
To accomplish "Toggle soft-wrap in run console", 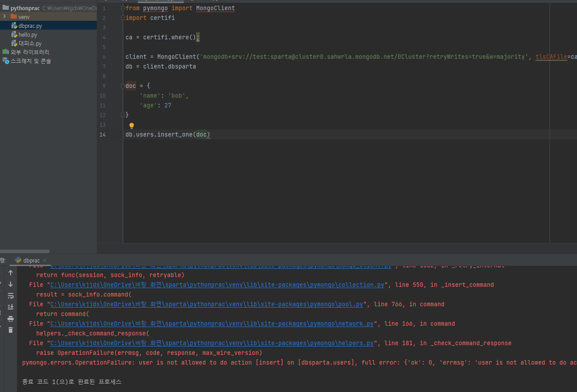I will (x=11, y=296).
